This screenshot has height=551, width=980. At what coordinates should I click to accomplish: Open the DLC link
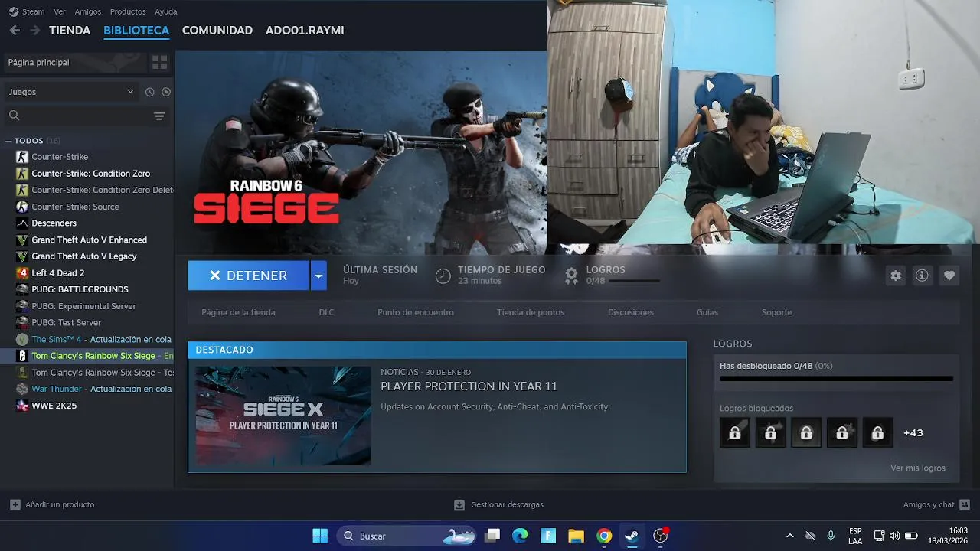click(x=326, y=312)
